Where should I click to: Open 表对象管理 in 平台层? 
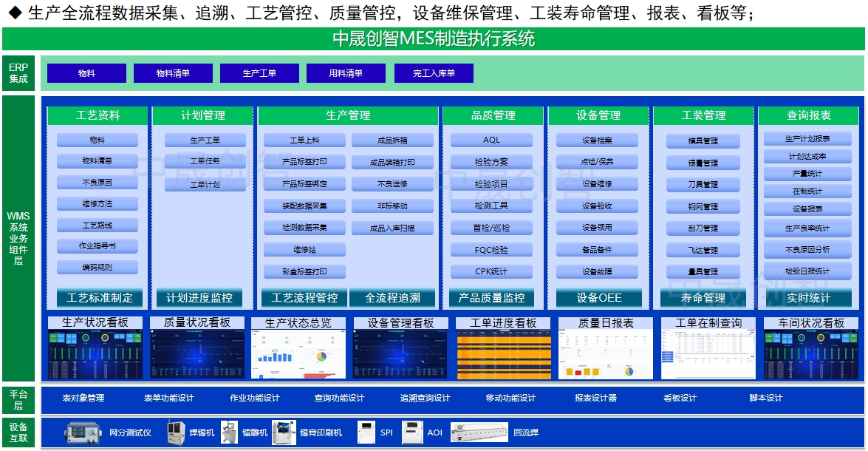tap(83, 398)
